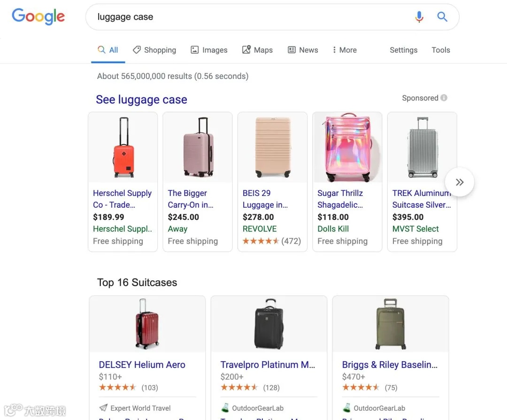The image size is (507, 420).
Task: Start voice search with microphone icon
Action: (x=419, y=17)
